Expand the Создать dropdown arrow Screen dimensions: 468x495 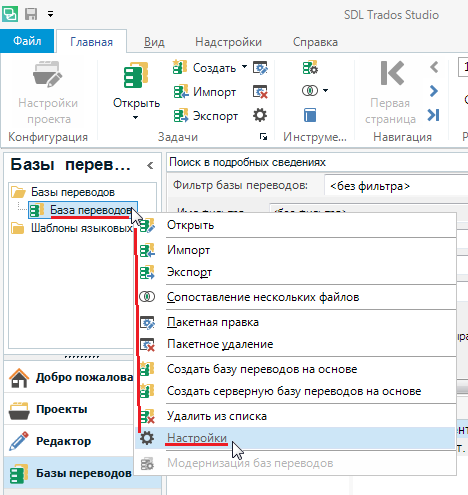pyautogui.click(x=244, y=67)
